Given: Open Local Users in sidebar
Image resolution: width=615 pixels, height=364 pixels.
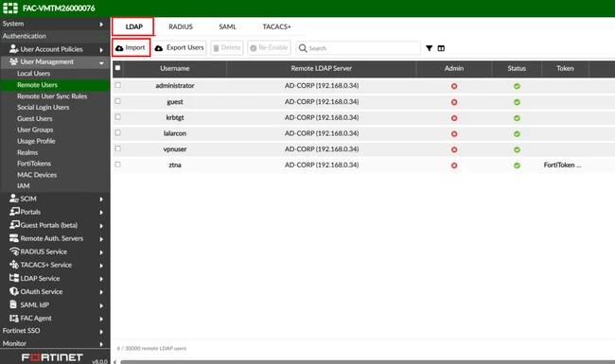Looking at the screenshot, I should click(34, 73).
